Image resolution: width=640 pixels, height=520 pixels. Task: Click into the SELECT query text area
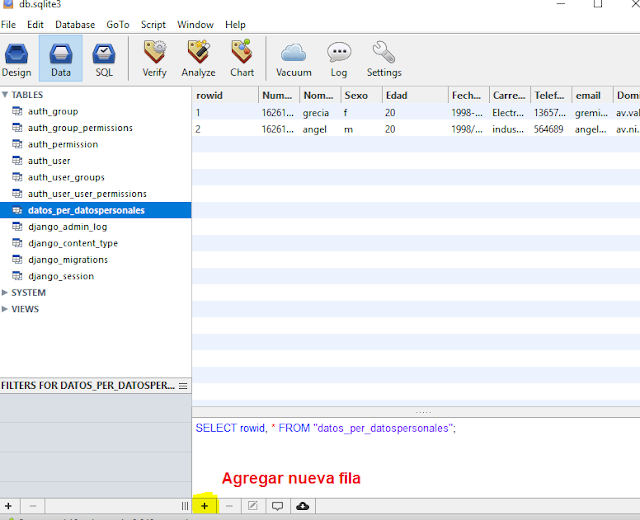[416, 457]
